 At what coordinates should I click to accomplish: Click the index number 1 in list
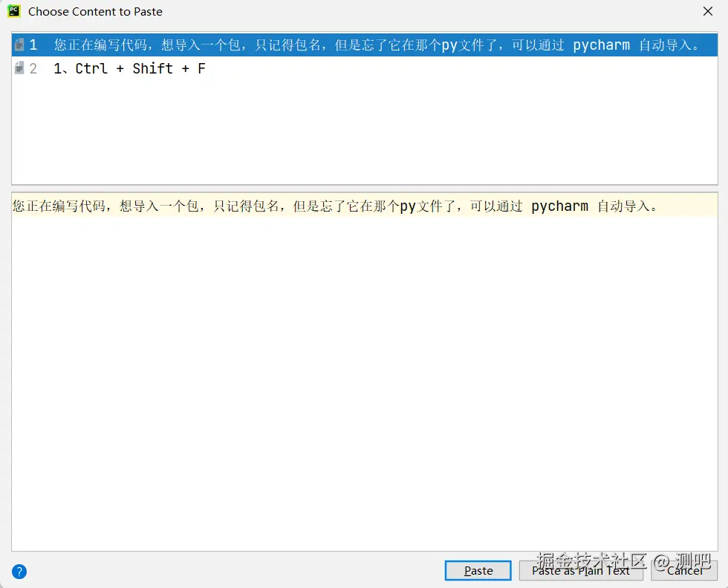tap(33, 45)
